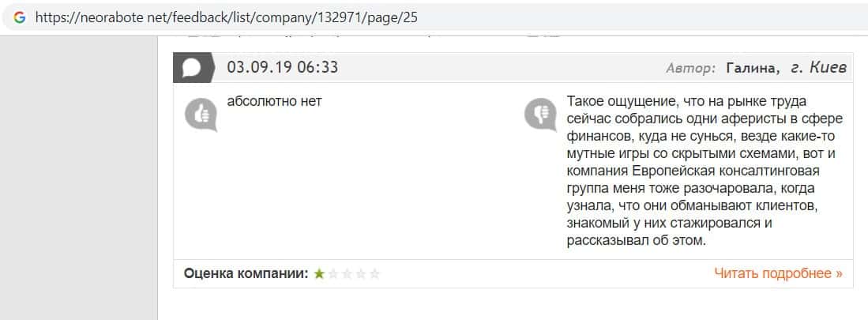Click the speech bubble comment icon
The height and width of the screenshot is (320, 868).
pos(193,67)
